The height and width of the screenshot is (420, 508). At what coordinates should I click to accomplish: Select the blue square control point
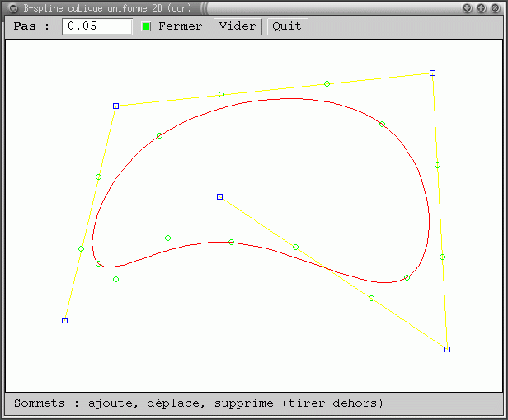pyautogui.click(x=447, y=349)
